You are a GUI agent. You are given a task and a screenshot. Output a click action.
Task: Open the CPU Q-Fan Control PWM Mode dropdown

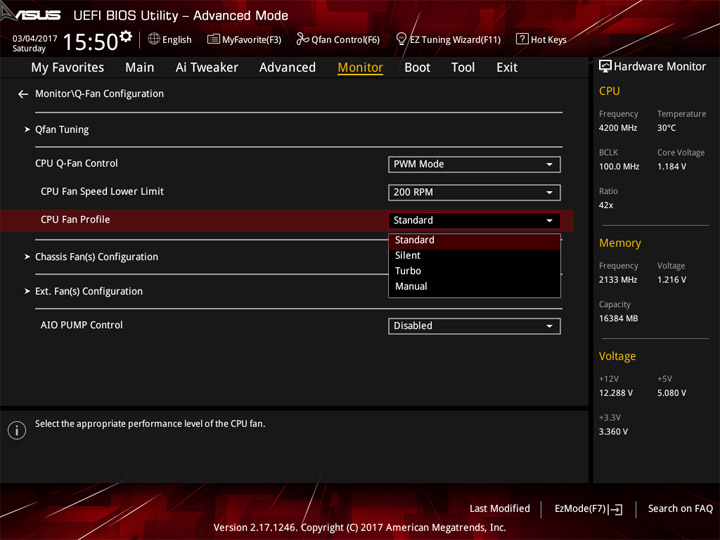pos(474,164)
